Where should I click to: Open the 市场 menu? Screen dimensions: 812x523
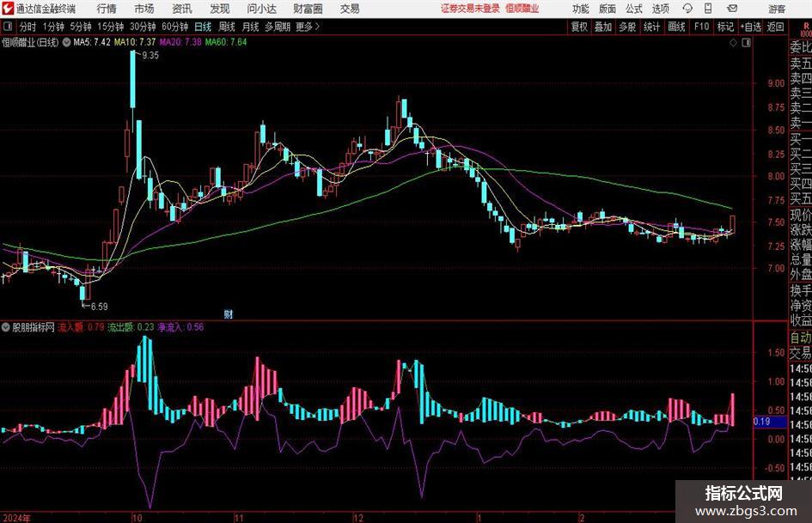144,9
